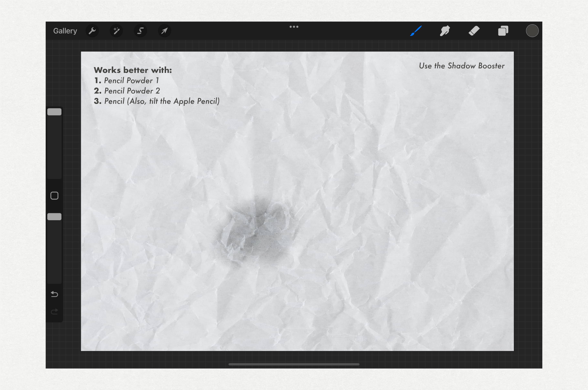
Task: Tap the square Modify button in sidebar
Action: click(x=54, y=196)
